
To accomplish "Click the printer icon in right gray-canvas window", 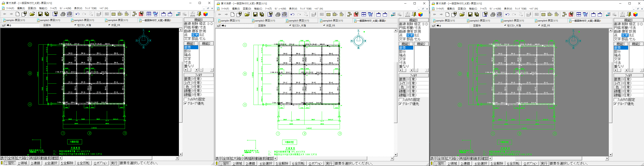I will pyautogui.click(x=493, y=15).
